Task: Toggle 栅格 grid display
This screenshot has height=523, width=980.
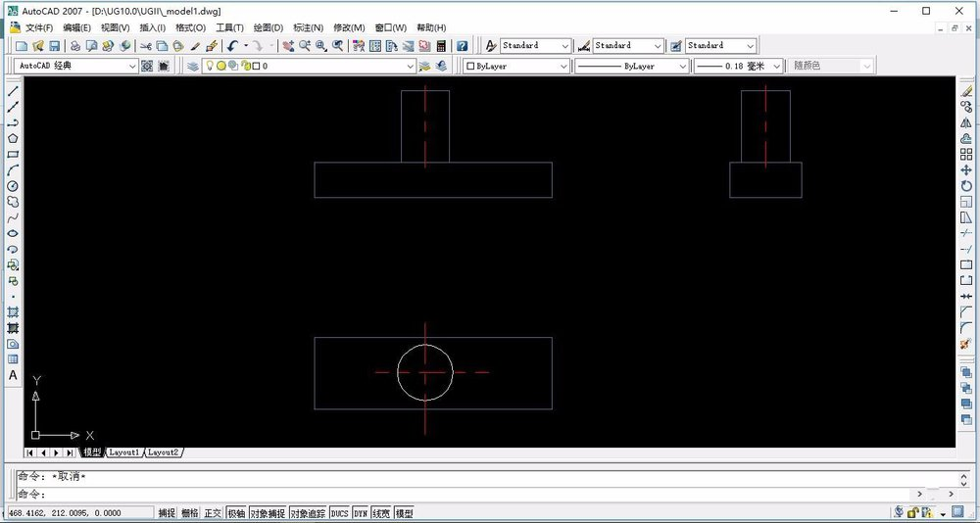Action: pyautogui.click(x=190, y=513)
